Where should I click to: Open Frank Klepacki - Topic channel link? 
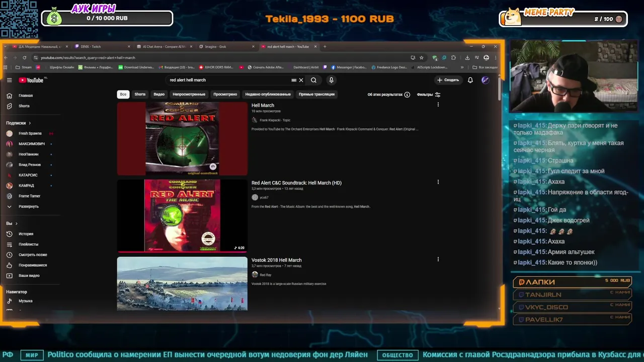pyautogui.click(x=275, y=120)
